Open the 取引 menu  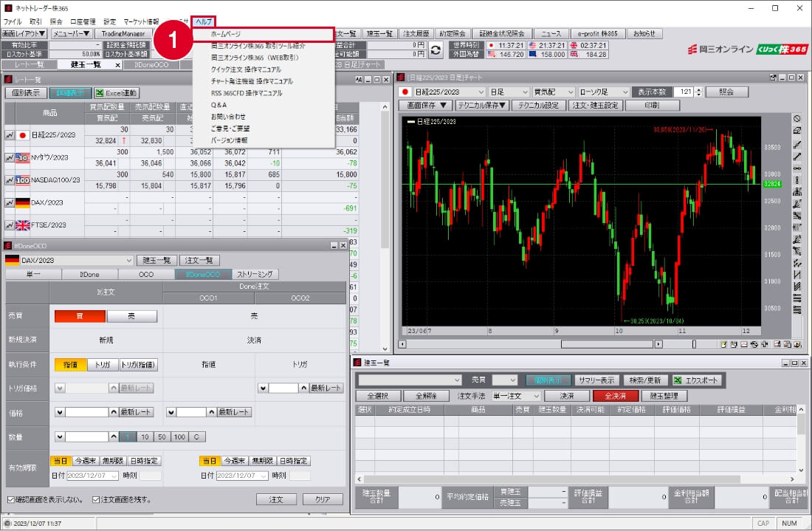pos(35,21)
